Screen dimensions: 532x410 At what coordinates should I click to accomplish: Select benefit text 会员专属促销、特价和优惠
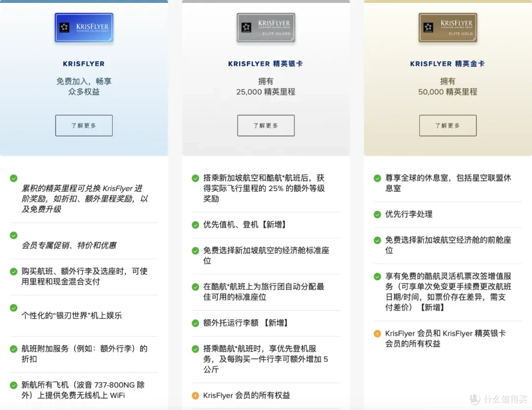pos(69,245)
